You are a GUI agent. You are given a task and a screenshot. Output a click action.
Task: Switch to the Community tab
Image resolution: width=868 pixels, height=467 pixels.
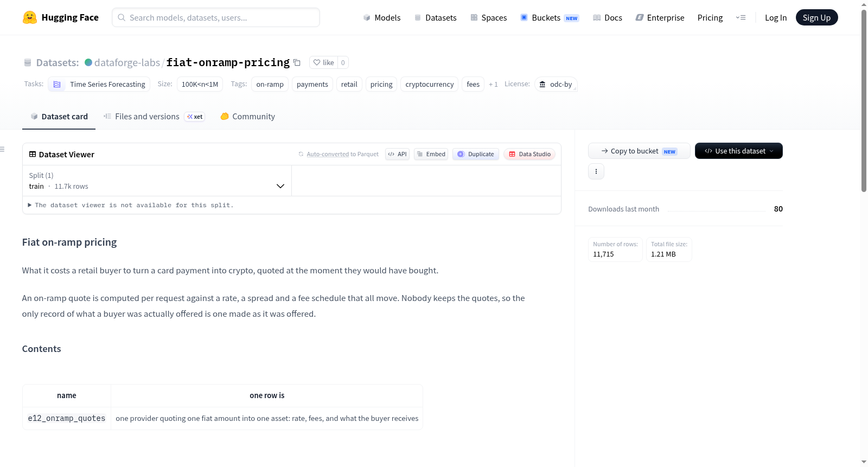pos(248,117)
